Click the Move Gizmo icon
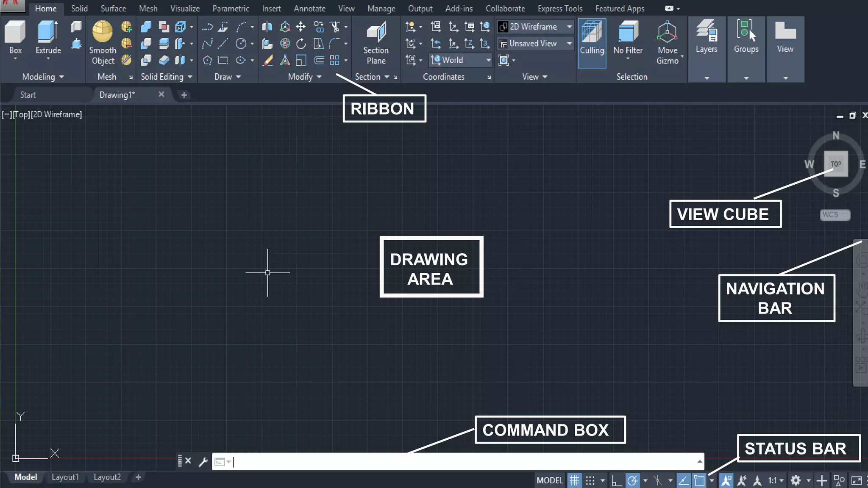Image resolution: width=868 pixels, height=488 pixels. click(667, 42)
